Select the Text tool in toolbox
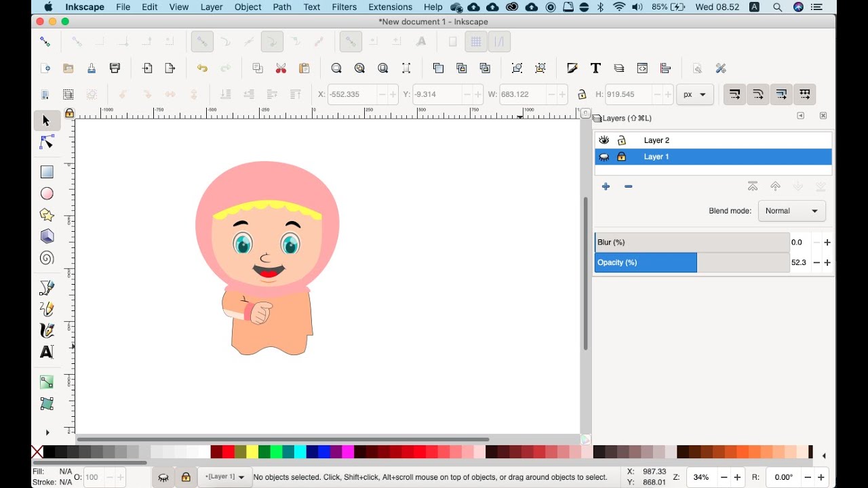The width and height of the screenshot is (868, 488). click(x=46, y=352)
